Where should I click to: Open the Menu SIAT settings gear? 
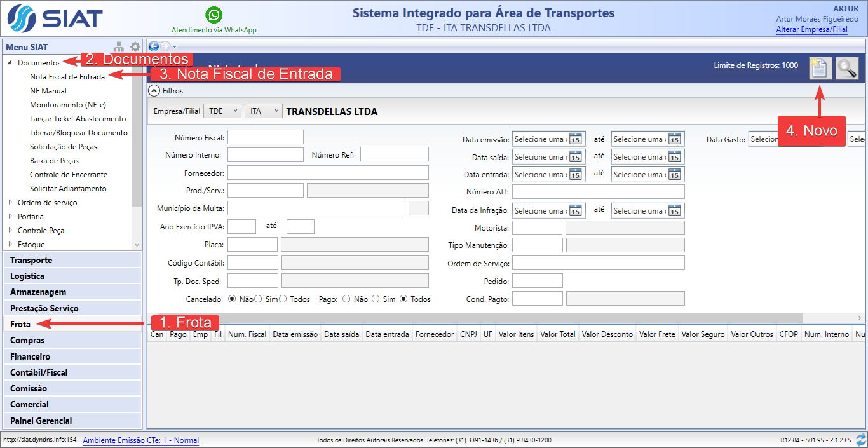(x=135, y=47)
